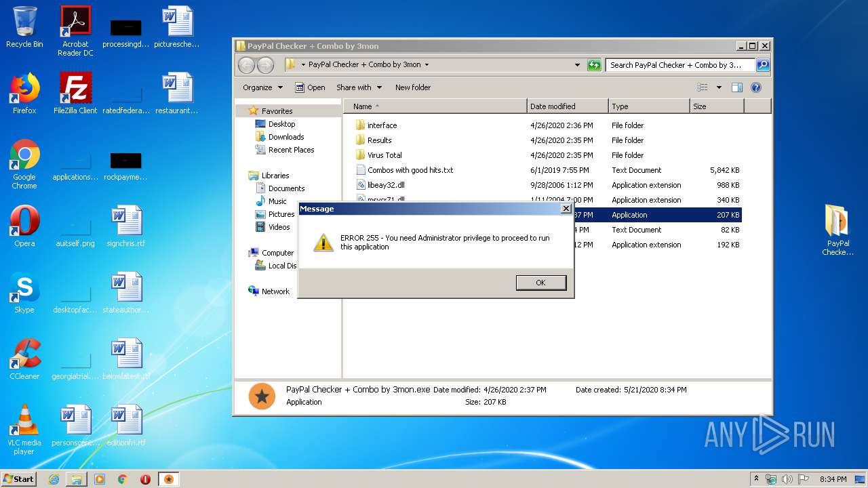Select the libeay32.dll file
868x488 pixels.
tap(380, 185)
